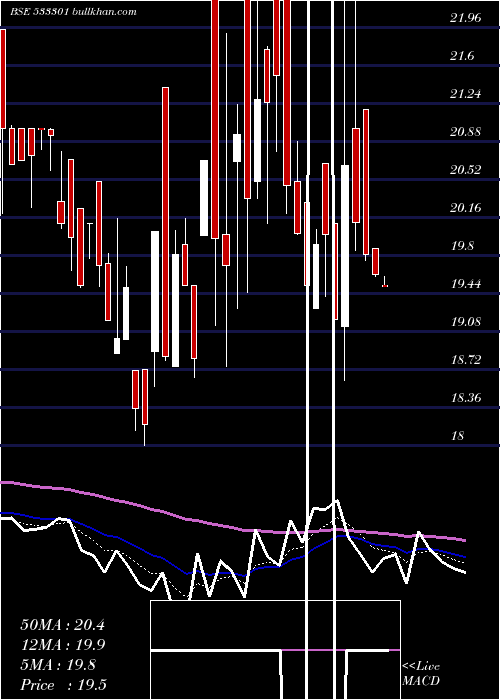The height and width of the screenshot is (700, 500).
Task: Click the Price : 19.5 reading
Action: 63,685
